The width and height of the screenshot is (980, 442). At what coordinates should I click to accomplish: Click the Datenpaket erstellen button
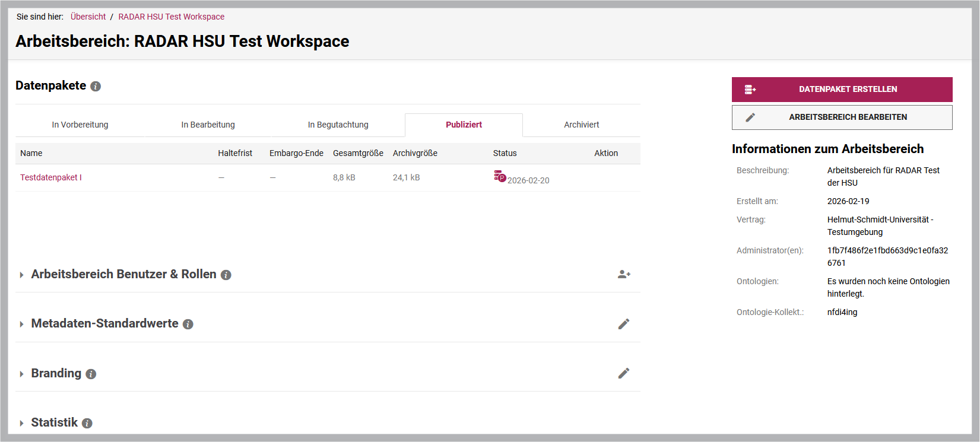[842, 90]
